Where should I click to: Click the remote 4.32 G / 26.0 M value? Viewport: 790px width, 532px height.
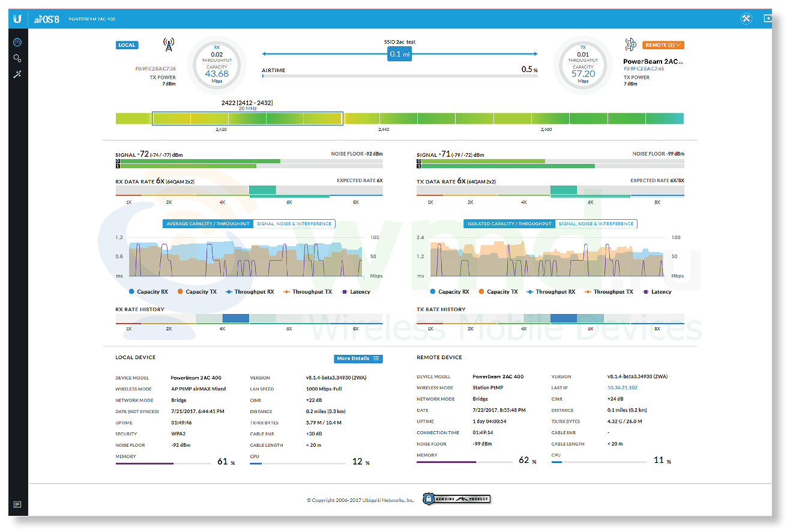pos(625,422)
